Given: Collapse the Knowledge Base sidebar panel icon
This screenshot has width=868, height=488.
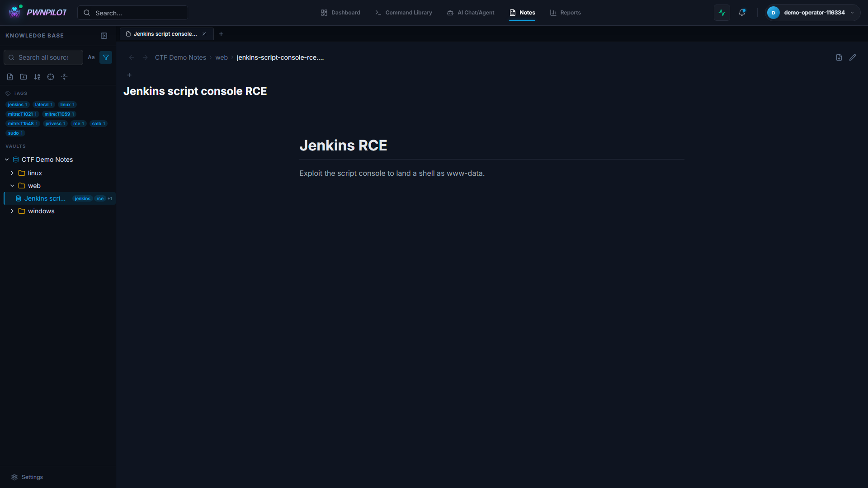Looking at the screenshot, I should tap(104, 36).
